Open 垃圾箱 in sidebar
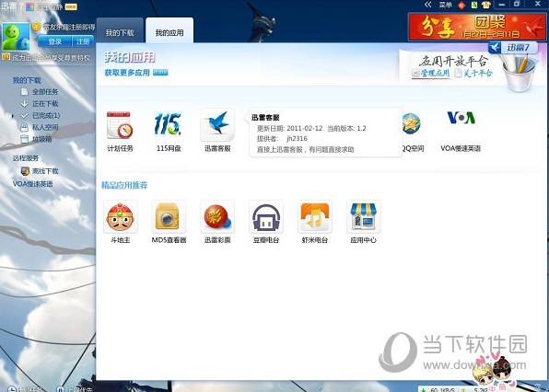549x392 pixels. (x=42, y=139)
